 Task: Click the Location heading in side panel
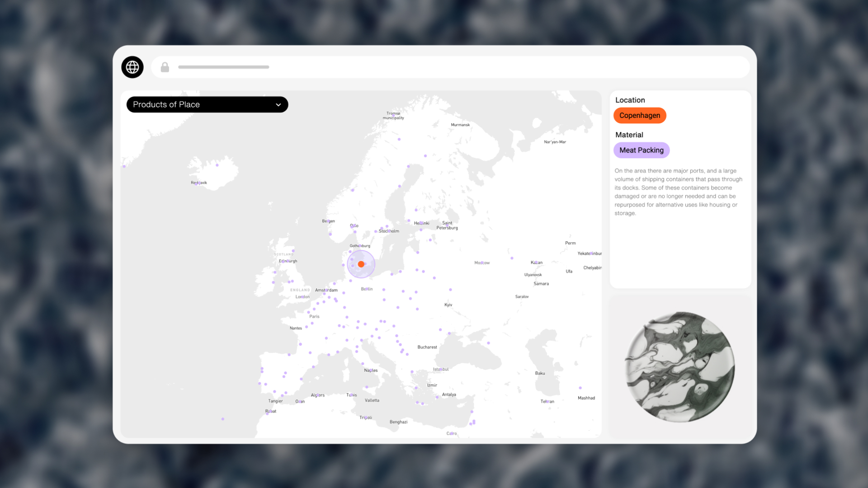pyautogui.click(x=630, y=100)
